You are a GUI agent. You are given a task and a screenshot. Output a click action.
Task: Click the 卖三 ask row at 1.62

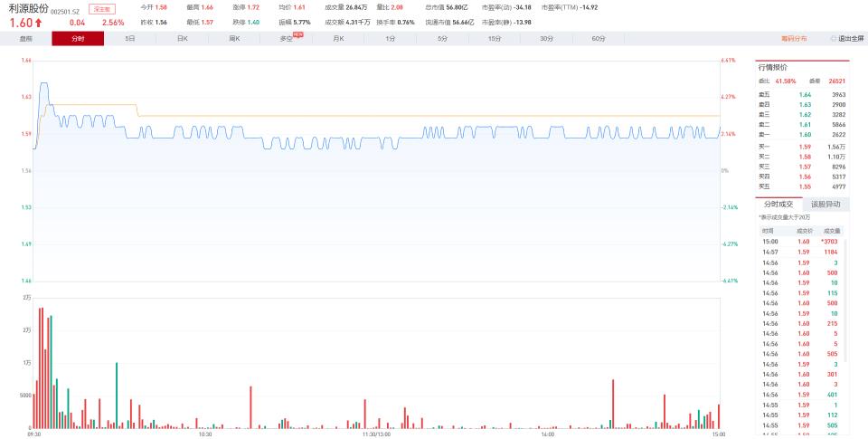pos(802,115)
